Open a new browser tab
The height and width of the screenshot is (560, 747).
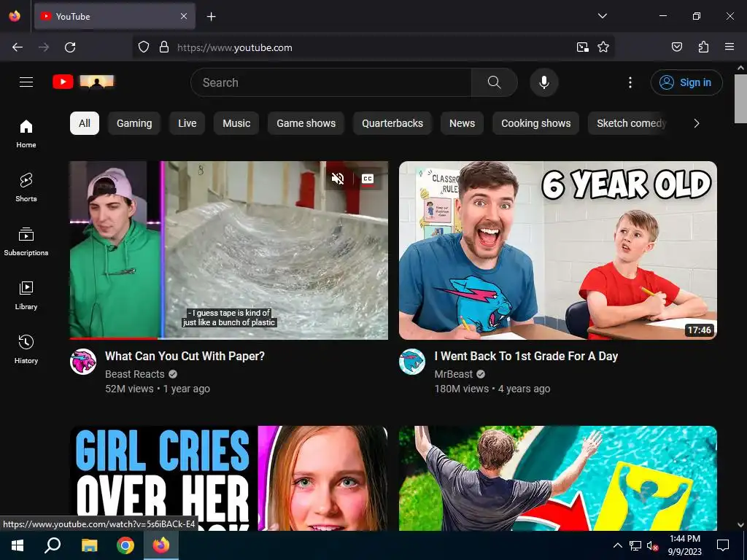[212, 17]
